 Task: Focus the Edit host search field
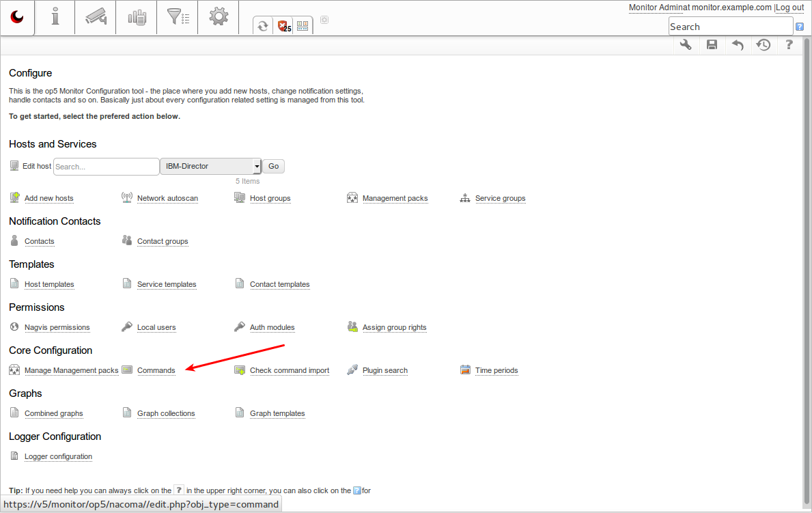coord(106,167)
